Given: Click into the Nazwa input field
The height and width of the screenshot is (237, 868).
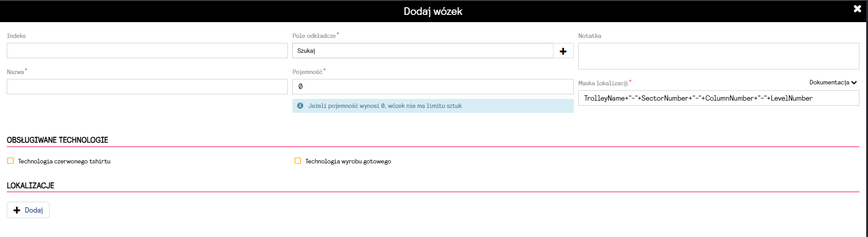Looking at the screenshot, I should coord(147,87).
